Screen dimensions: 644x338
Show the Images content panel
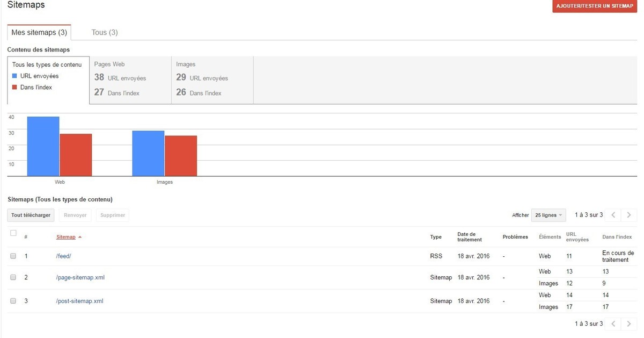[x=212, y=80]
